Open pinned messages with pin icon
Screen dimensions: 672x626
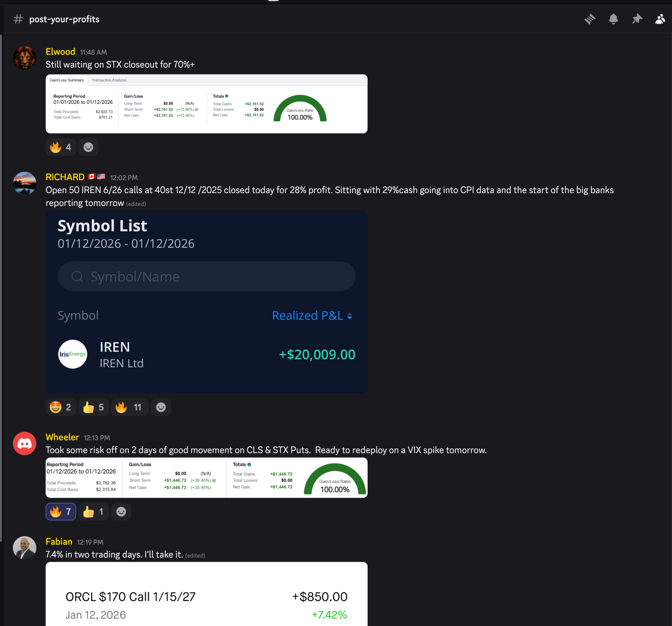point(637,19)
